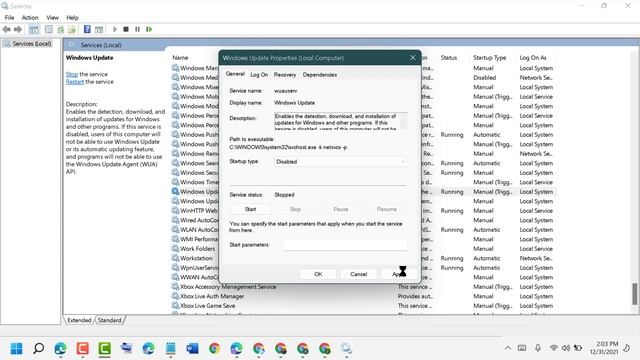Click the touch keyboard tray icon

522,348
